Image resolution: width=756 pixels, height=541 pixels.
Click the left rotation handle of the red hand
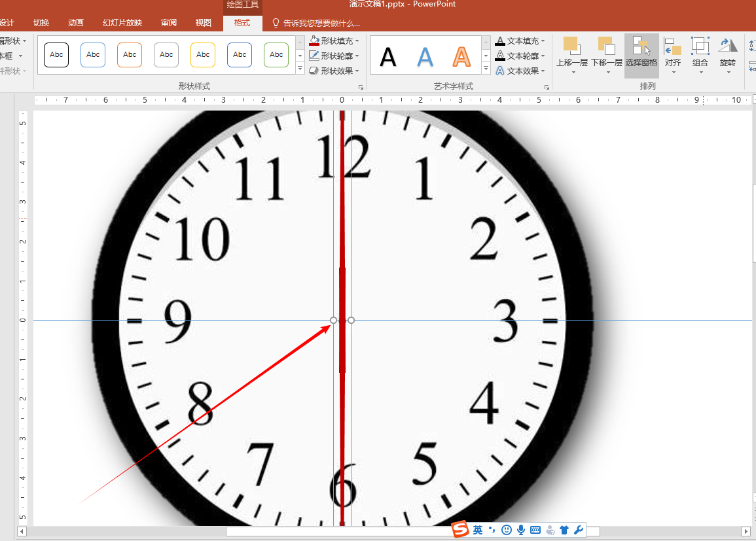tap(333, 321)
